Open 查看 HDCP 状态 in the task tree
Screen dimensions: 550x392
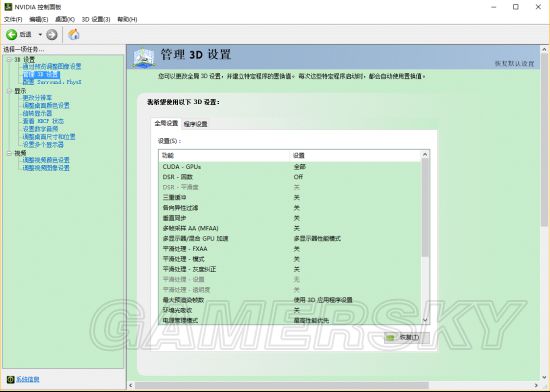[43, 121]
